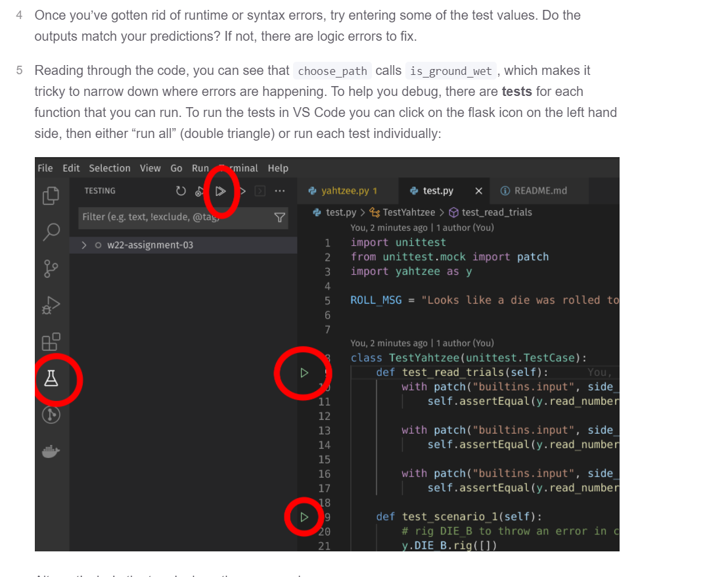Screen dimensions: 728x577
Task: Run the test_read_trials test via its play button
Action: (x=303, y=372)
